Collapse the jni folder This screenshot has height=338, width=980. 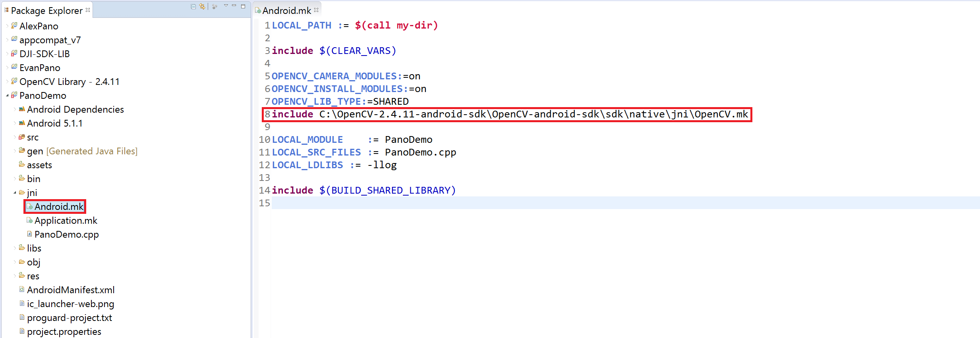[15, 193]
